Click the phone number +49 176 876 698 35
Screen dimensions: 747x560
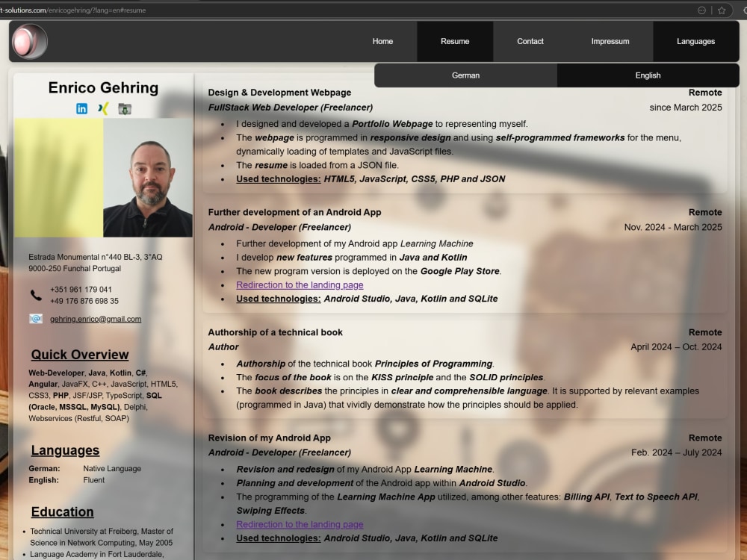pos(84,301)
